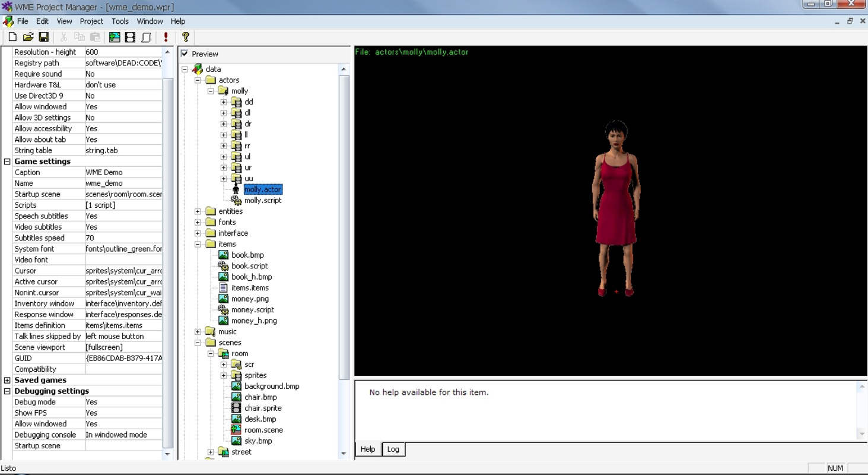868x475 pixels.
Task: Click the tree view scrollbar down arrow
Action: pyautogui.click(x=344, y=453)
